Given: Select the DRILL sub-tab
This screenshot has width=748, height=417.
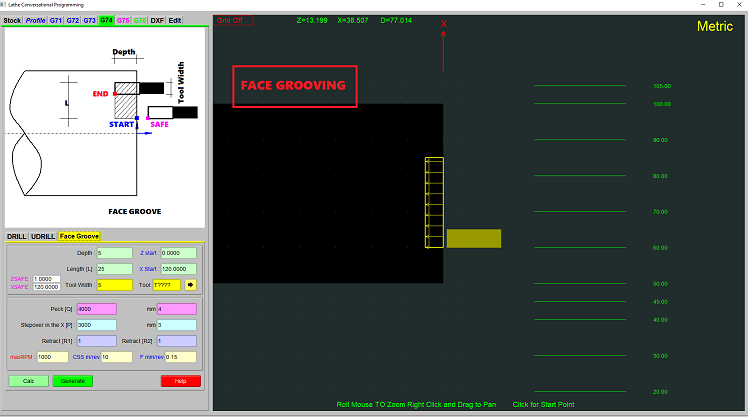Looking at the screenshot, I should coord(17,236).
